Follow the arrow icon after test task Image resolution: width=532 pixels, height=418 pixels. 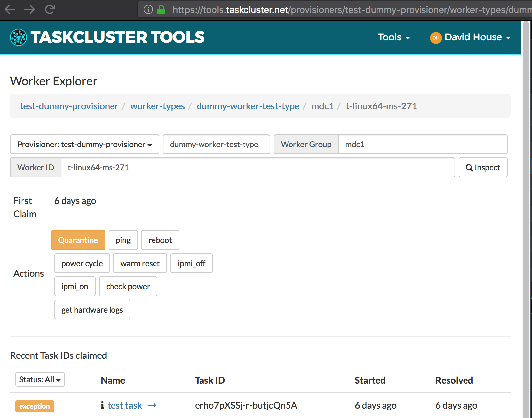(x=152, y=405)
